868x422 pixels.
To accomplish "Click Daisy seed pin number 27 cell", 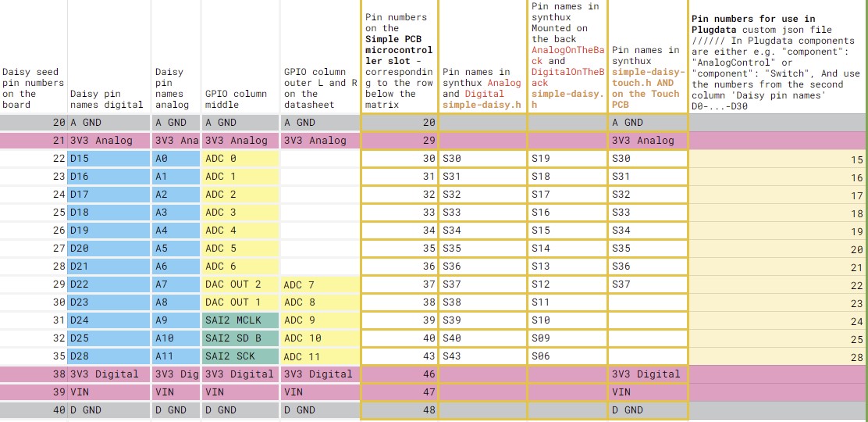I will (34, 249).
